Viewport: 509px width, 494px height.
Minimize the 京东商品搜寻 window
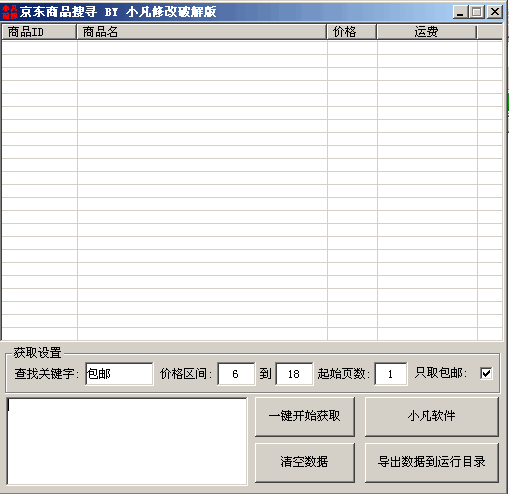pos(460,12)
